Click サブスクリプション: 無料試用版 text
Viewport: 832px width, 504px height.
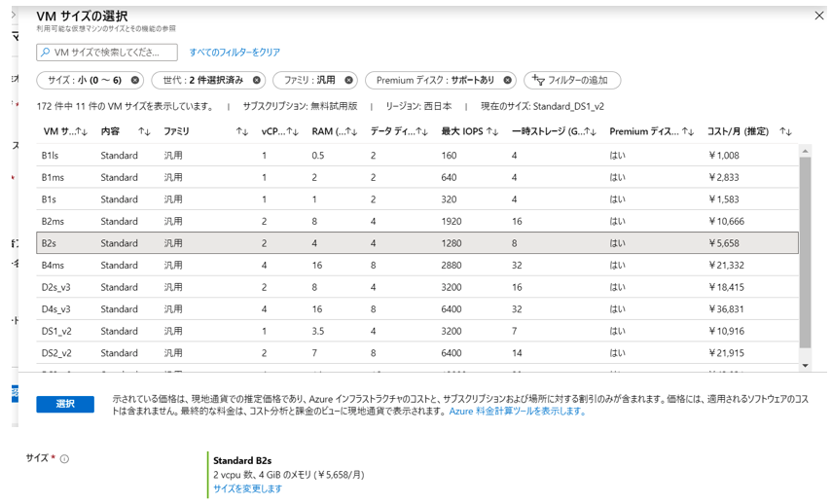pyautogui.click(x=300, y=106)
